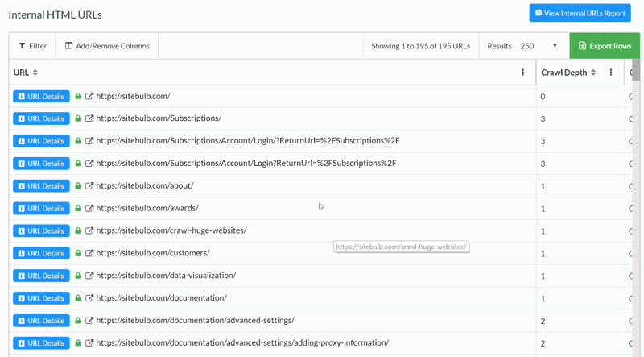The width and height of the screenshot is (644, 357).
Task: Click green padlock icon on customers/ row
Action: pos(77,253)
